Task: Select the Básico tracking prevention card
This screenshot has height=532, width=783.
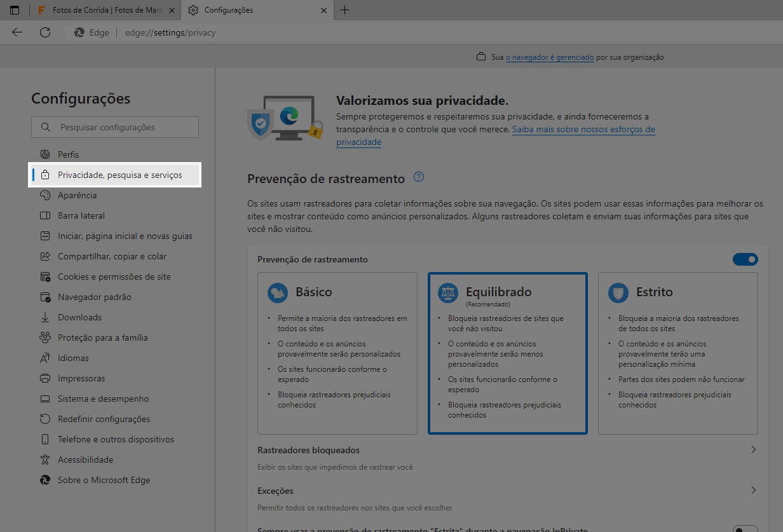Action: click(x=337, y=353)
